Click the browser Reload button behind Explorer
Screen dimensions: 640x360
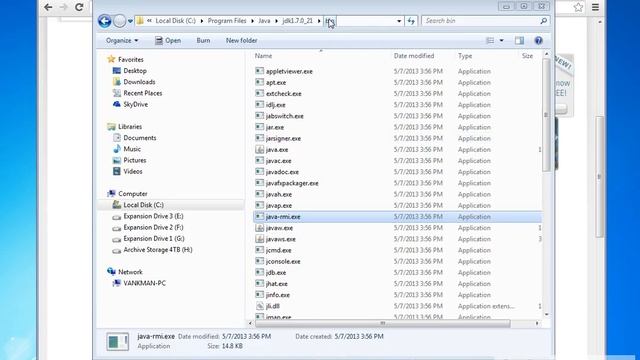coord(79,7)
